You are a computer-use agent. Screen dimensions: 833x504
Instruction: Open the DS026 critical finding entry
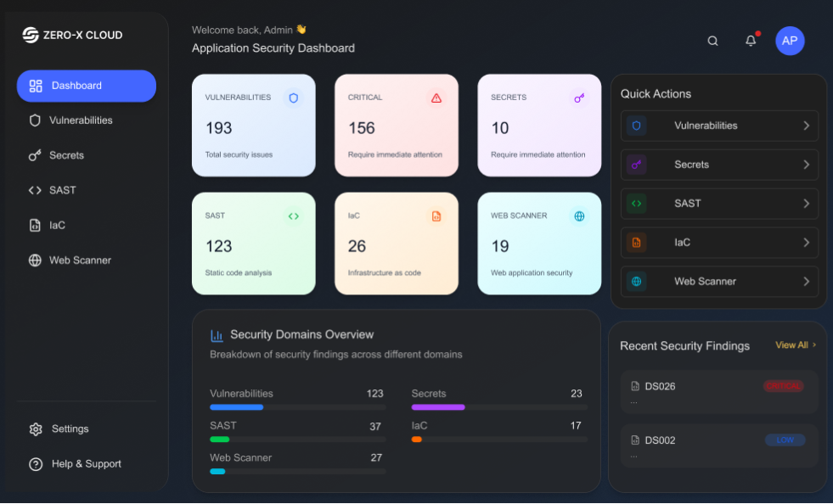point(718,392)
